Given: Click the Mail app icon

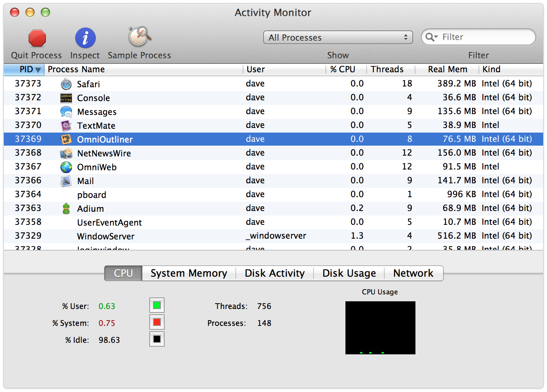Looking at the screenshot, I should coord(66,180).
